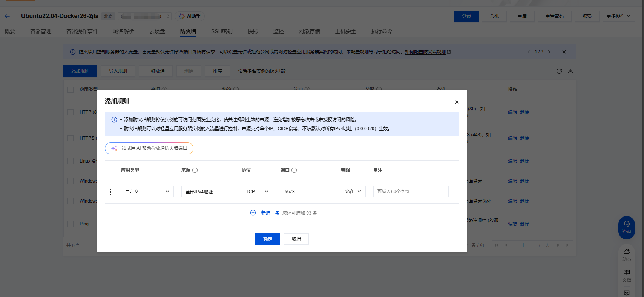Switch to the 概要 tab
644x297 pixels.
coord(10,31)
